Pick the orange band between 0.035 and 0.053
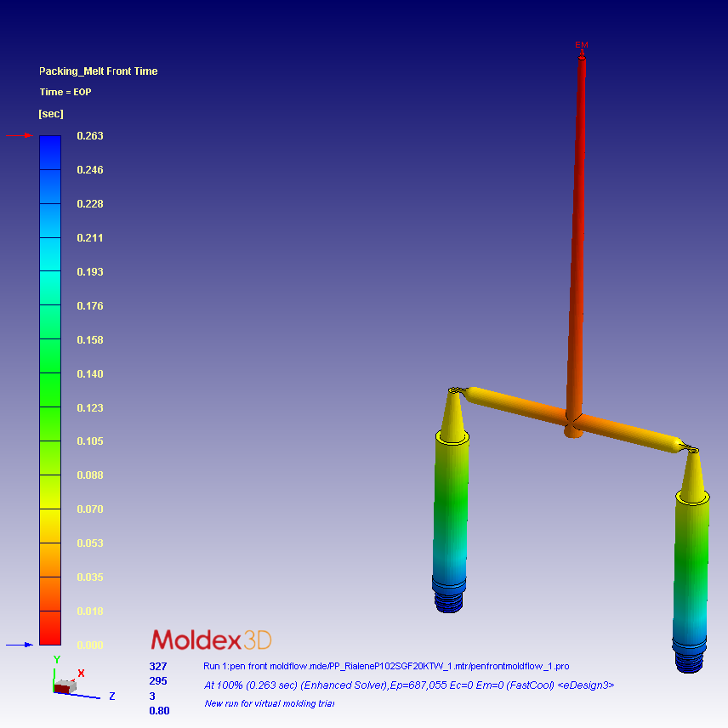 [50, 560]
